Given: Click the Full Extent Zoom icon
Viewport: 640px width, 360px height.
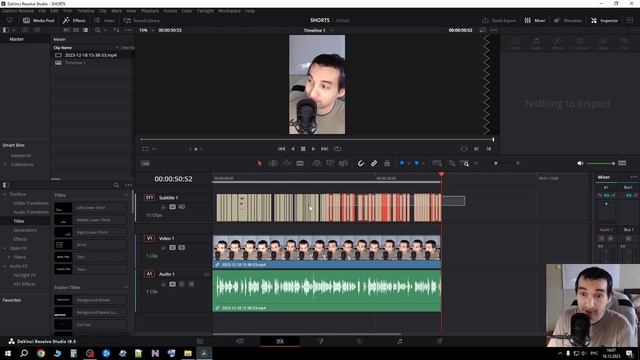Looking at the screenshot, I should pyautogui.click(x=437, y=163).
